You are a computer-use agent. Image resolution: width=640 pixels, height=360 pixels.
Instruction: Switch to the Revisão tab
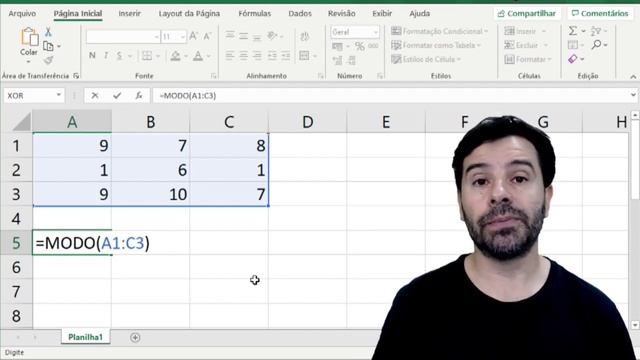click(x=342, y=13)
